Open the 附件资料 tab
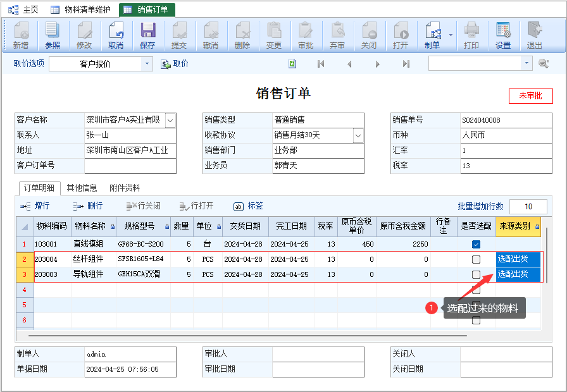The height and width of the screenshot is (392, 567). [125, 188]
